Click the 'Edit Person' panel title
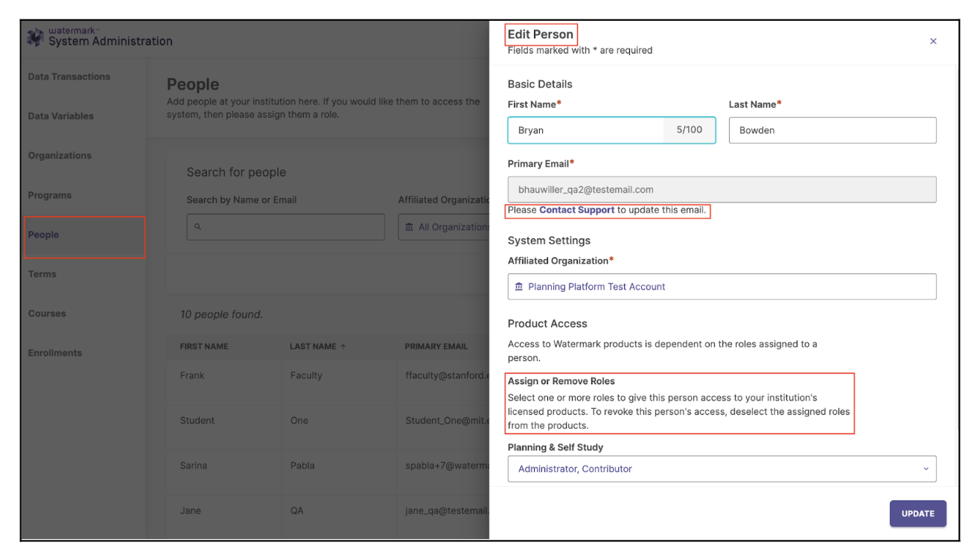Viewport: 980px width, 551px height. 541,34
